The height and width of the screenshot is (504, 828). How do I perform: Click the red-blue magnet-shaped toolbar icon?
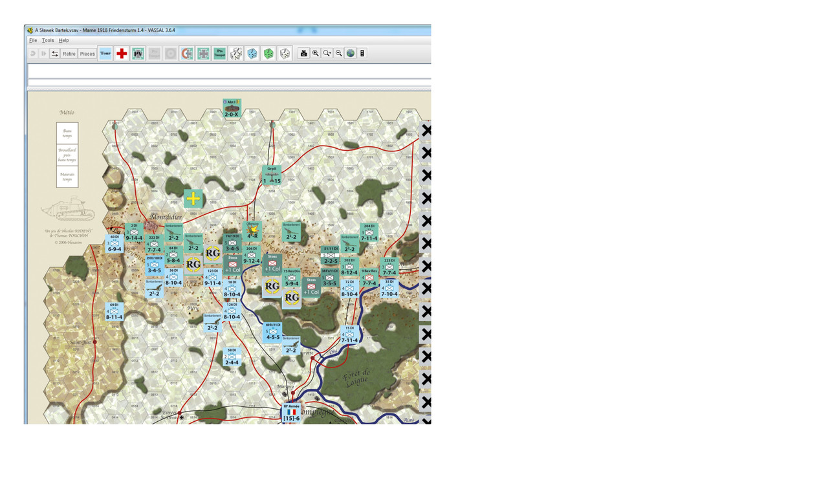(187, 54)
